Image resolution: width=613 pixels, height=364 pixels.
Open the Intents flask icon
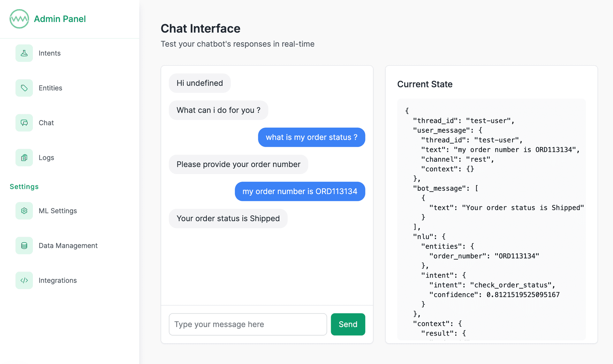(x=24, y=53)
